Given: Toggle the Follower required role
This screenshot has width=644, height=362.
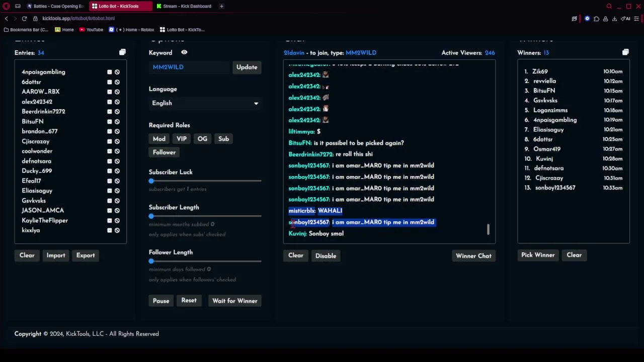Looking at the screenshot, I should pos(164,152).
